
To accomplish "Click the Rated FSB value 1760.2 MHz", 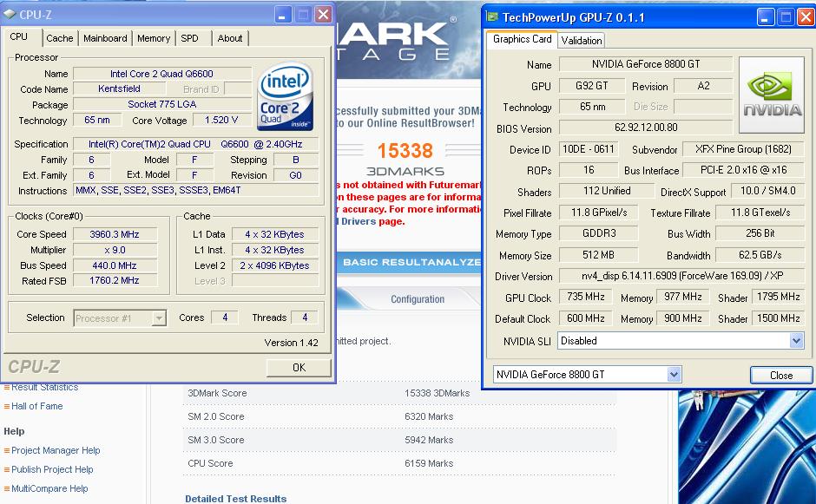I will (x=115, y=280).
